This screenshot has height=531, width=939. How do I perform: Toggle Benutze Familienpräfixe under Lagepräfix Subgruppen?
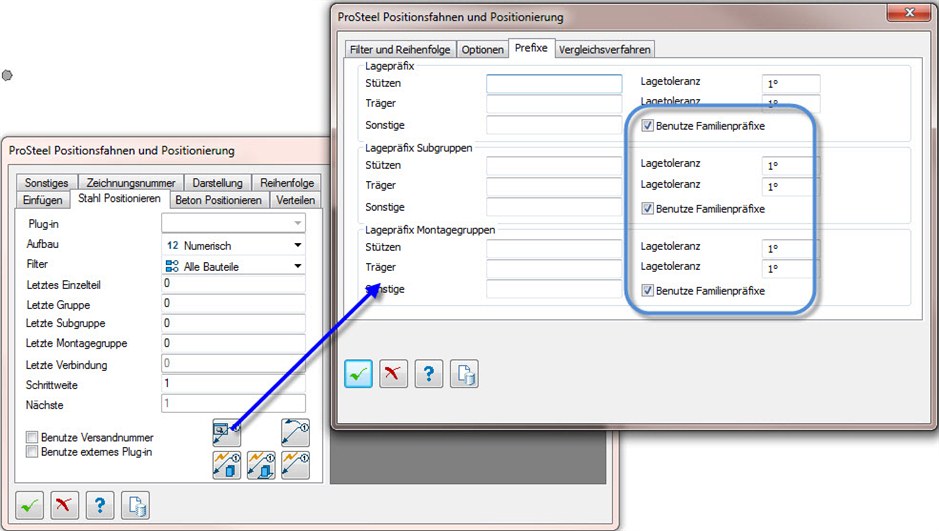click(x=647, y=208)
